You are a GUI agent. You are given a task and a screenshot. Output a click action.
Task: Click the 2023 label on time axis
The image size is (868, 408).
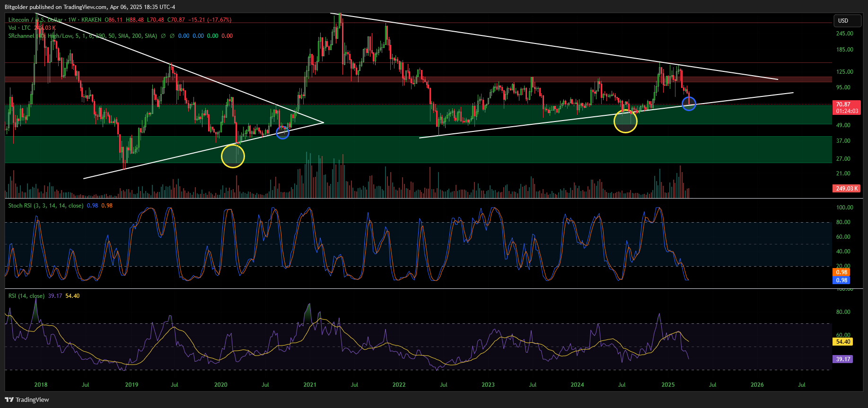(488, 385)
